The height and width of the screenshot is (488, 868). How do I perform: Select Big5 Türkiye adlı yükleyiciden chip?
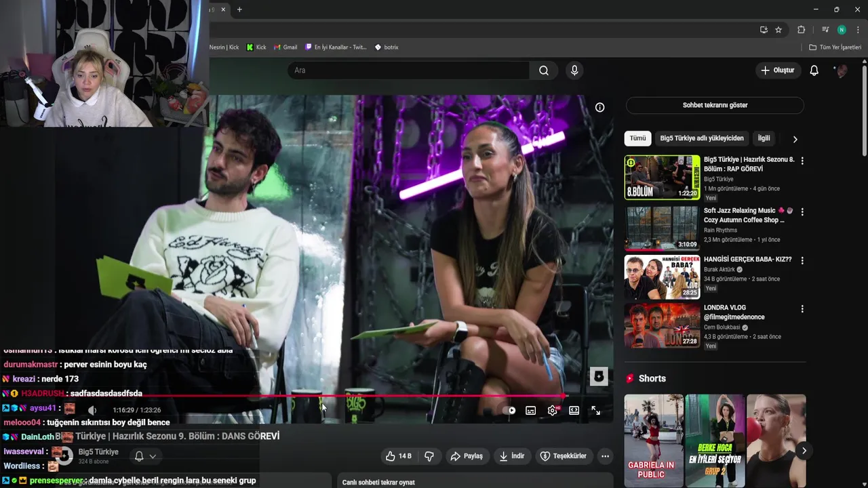coord(702,138)
